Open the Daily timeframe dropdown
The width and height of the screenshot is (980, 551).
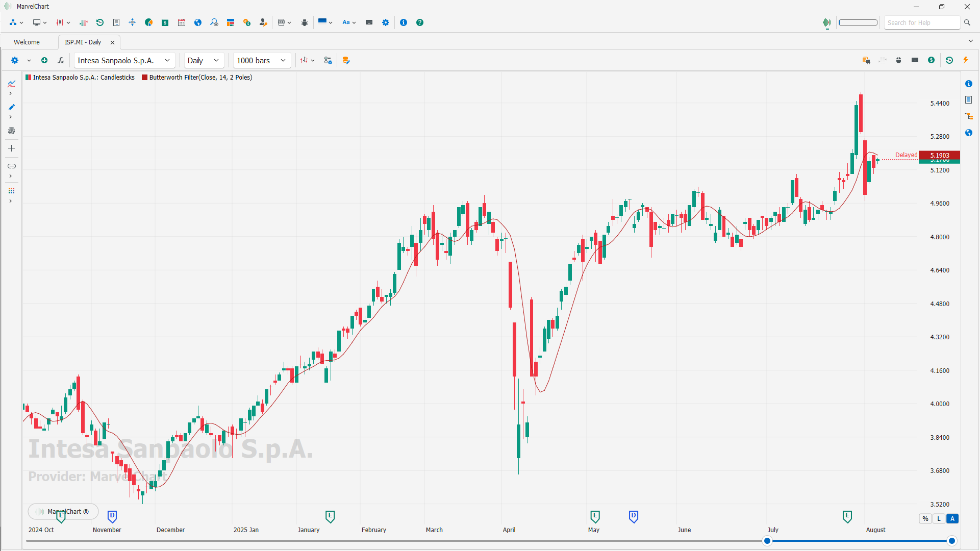204,60
